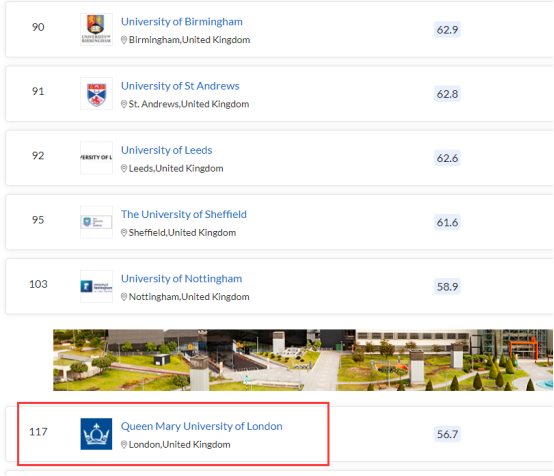The image size is (554, 476).
Task: Open University of Nottingham link
Action: pos(182,279)
